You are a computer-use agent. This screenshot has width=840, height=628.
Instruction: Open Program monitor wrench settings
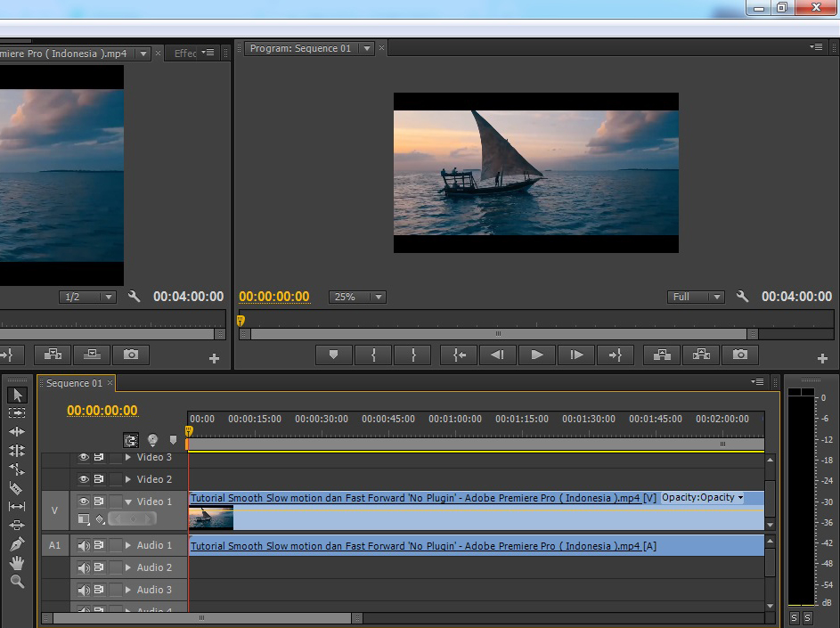742,297
